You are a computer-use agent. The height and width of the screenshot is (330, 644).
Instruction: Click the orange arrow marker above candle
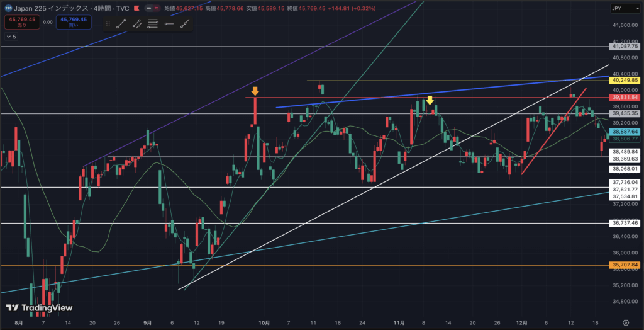pyautogui.click(x=255, y=91)
